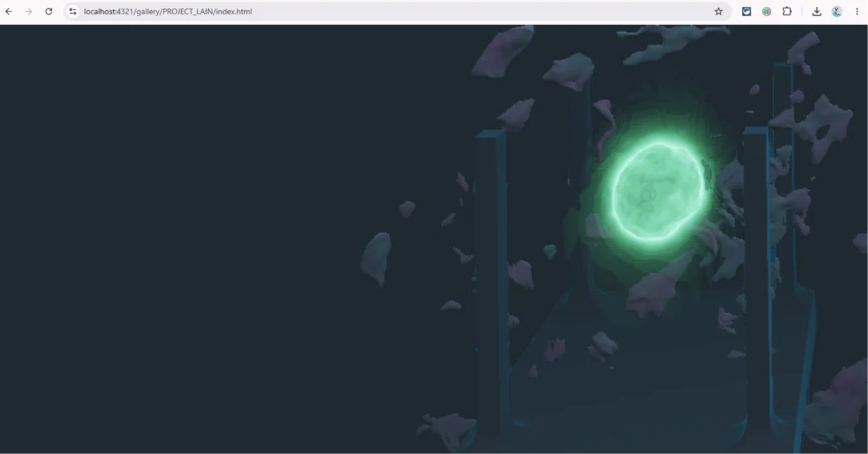Show browser downloads
This screenshot has width=868, height=454.
(816, 12)
